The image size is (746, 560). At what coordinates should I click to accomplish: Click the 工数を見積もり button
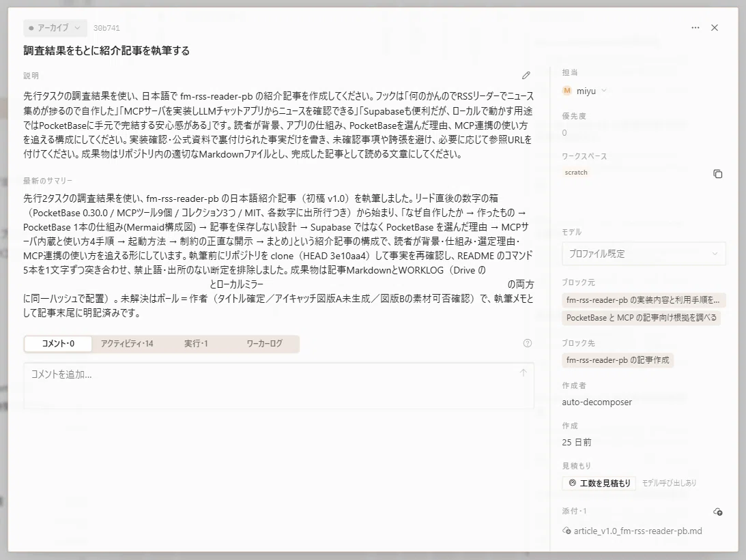(599, 483)
